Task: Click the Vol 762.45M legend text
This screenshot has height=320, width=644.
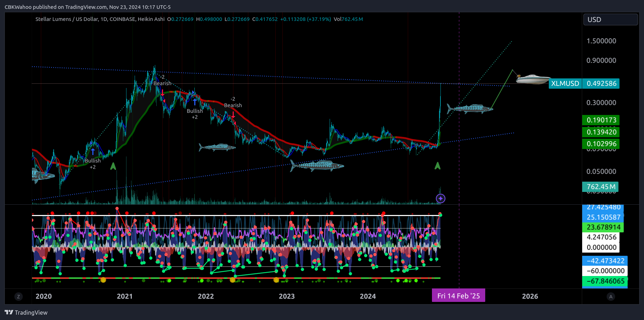Action: click(348, 19)
